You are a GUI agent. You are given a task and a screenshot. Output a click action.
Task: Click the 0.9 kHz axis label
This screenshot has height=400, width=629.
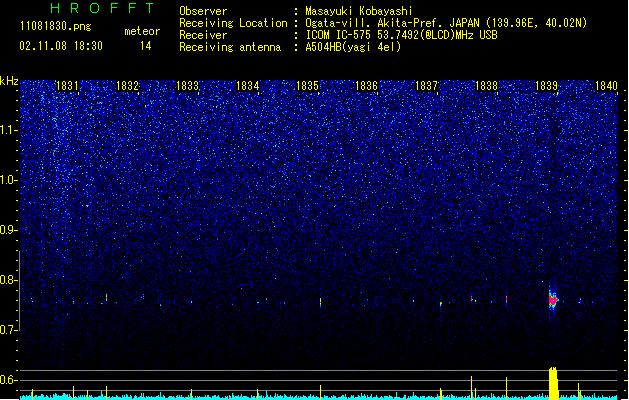pos(9,230)
